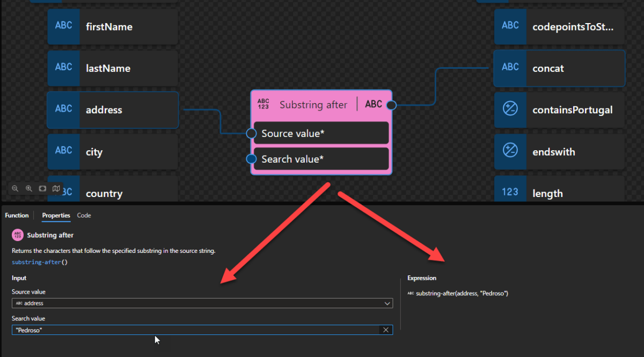The width and height of the screenshot is (644, 357).
Task: Select the fit-to-view icon in the canvas toolbar
Action: [42, 188]
